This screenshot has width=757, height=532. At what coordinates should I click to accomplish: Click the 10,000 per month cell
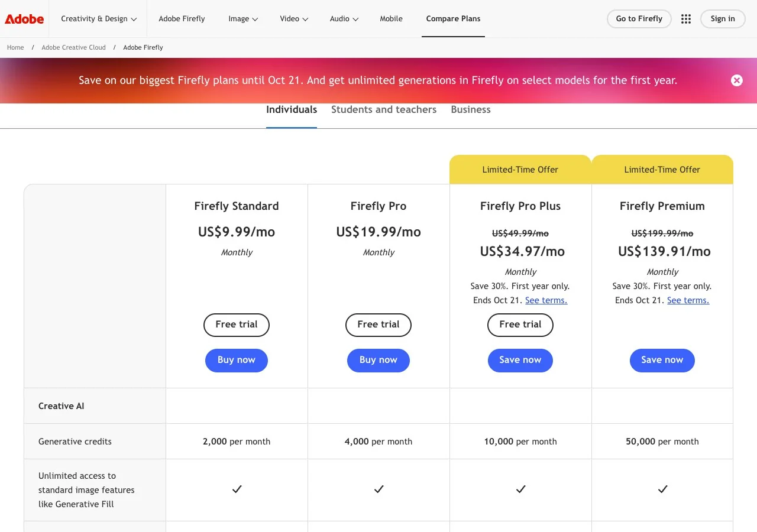pyautogui.click(x=520, y=442)
